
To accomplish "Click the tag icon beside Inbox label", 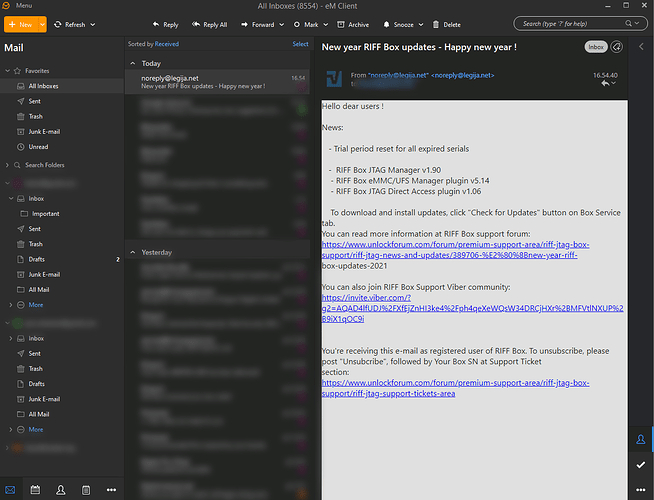I will [616, 47].
